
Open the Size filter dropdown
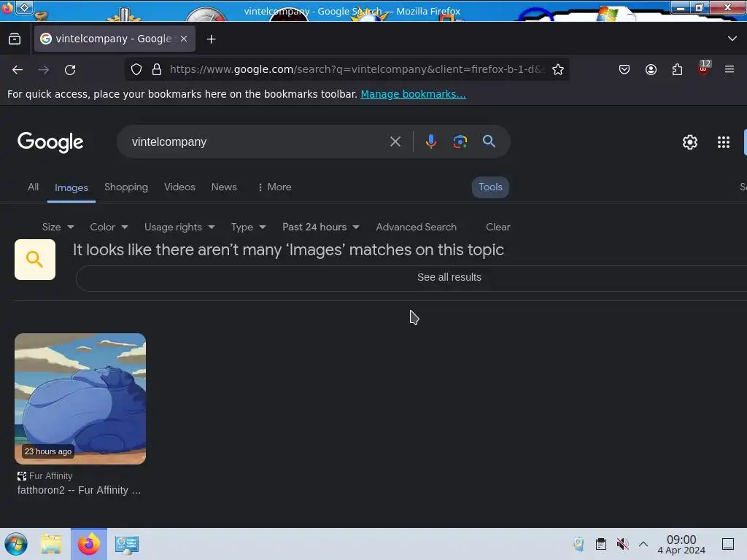[x=58, y=227]
